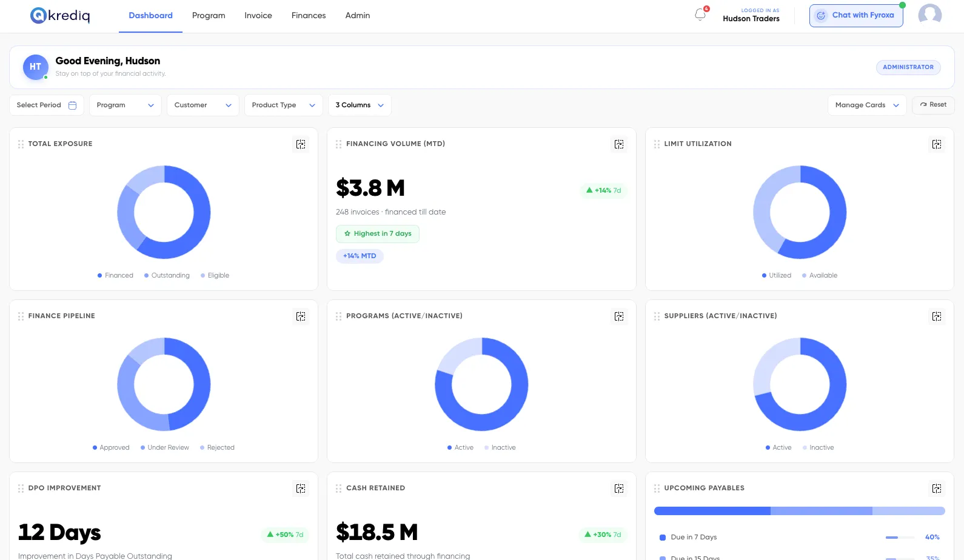Grab the Upcoming Payables drag handle

click(657, 488)
